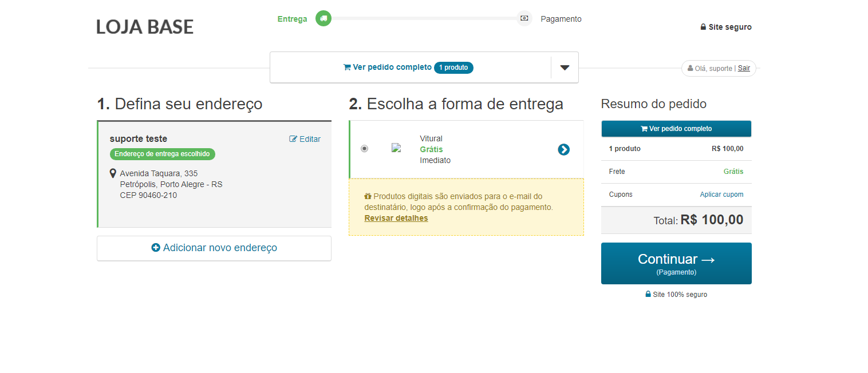Click the 1 produto badge in the top bar
Viewport: 868px width, 373px height.
pos(454,68)
